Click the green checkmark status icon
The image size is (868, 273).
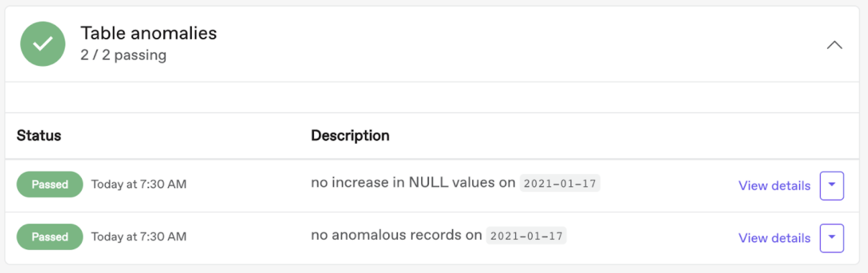tap(43, 44)
